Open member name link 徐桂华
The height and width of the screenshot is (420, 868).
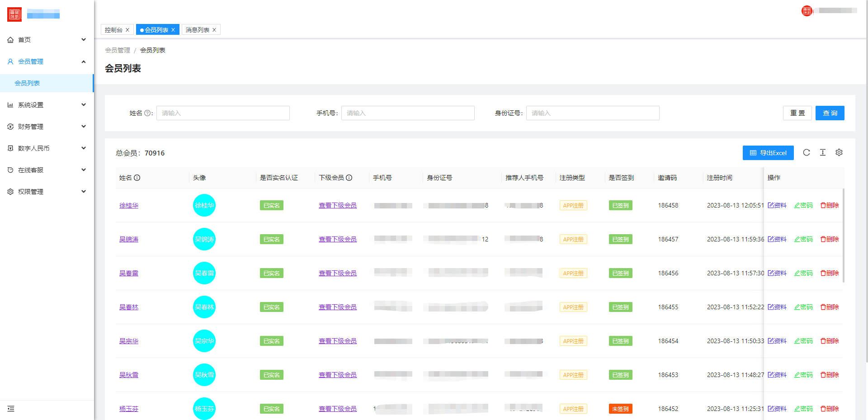point(129,205)
